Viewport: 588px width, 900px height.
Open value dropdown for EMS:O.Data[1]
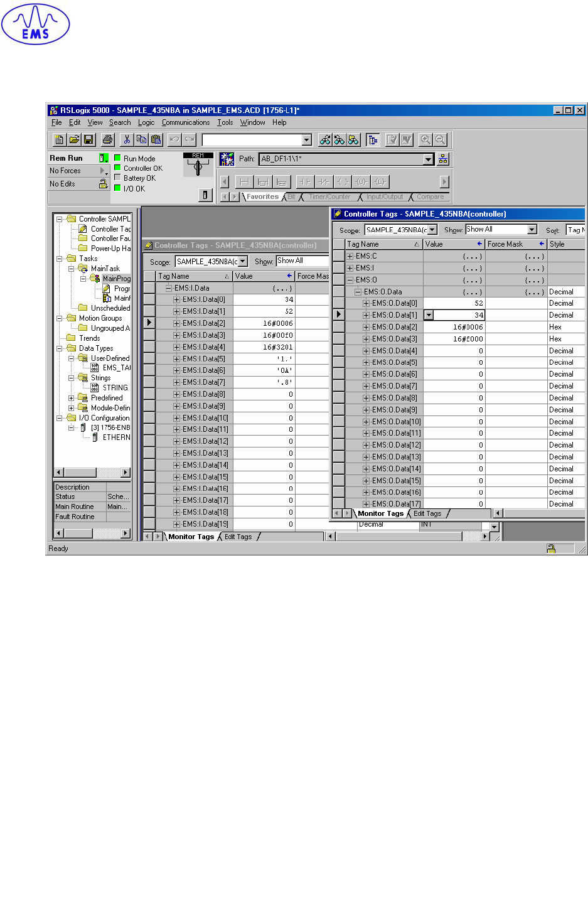[x=429, y=315]
